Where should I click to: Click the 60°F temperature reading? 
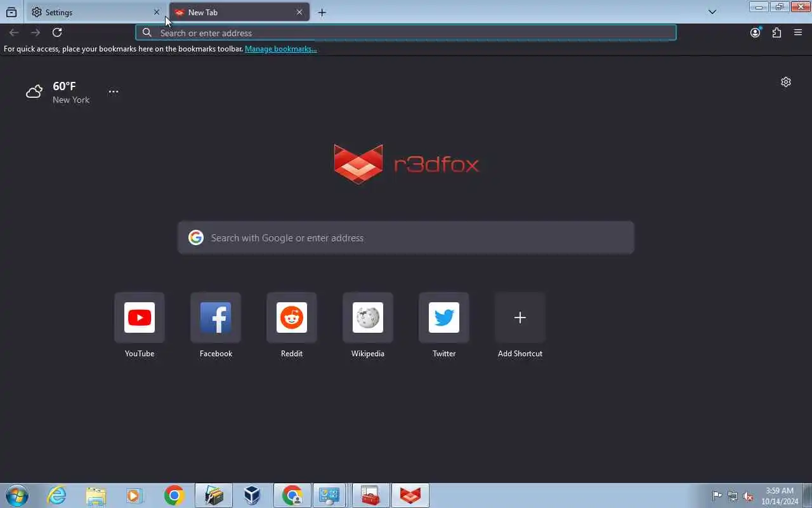(64, 86)
